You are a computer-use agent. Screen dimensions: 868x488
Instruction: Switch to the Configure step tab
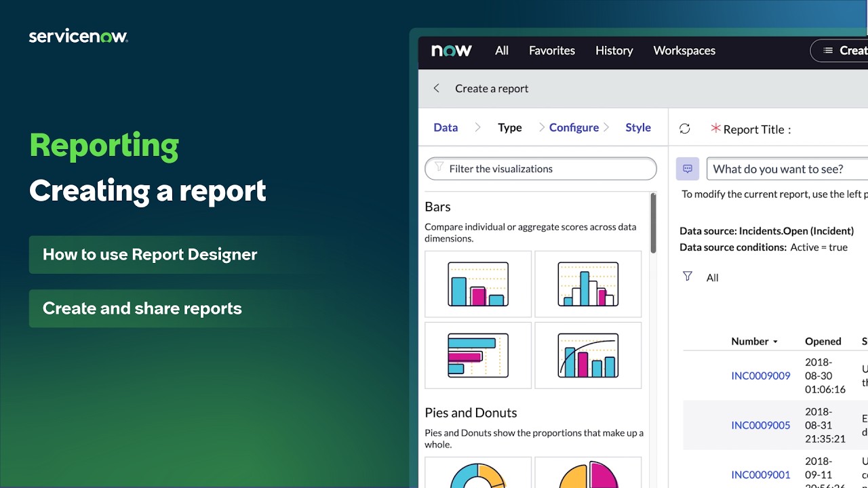click(574, 127)
